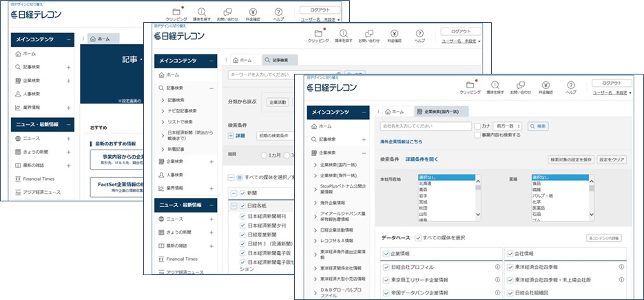This screenshot has width=644, height=300.
Task: Click 検索 button next to 前方一致
Action: coord(538,126)
